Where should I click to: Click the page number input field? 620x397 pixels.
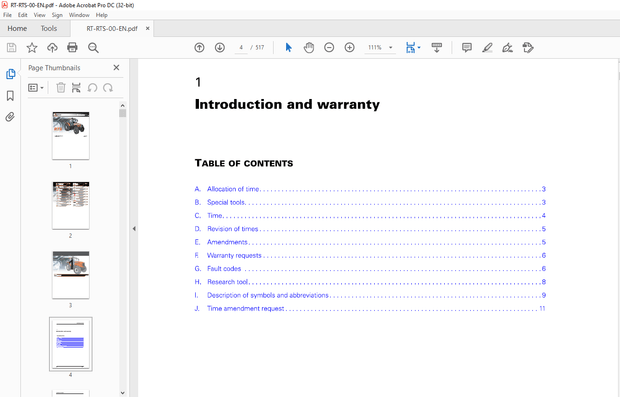click(241, 47)
